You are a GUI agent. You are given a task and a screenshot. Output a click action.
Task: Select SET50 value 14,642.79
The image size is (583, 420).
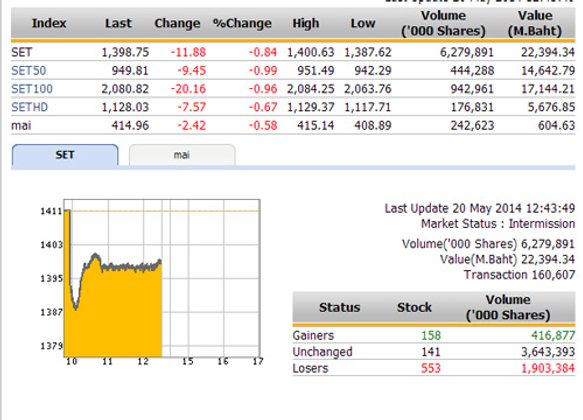[x=548, y=70]
